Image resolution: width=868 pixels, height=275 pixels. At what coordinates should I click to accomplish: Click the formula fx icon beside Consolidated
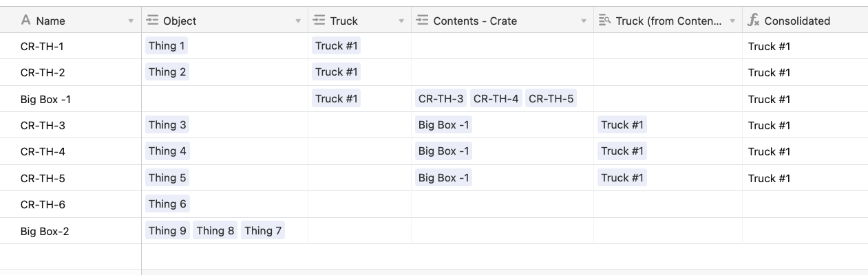754,21
